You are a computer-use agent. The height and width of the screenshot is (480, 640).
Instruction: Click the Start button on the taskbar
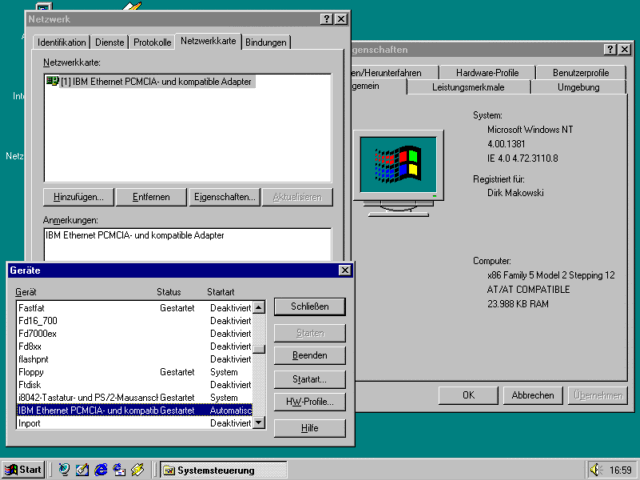pos(23,470)
